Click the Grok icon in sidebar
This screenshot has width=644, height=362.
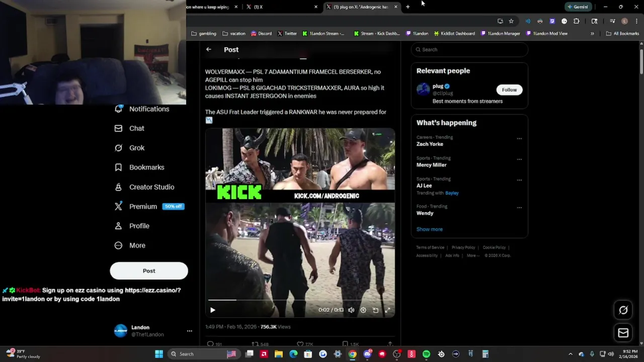click(x=118, y=148)
